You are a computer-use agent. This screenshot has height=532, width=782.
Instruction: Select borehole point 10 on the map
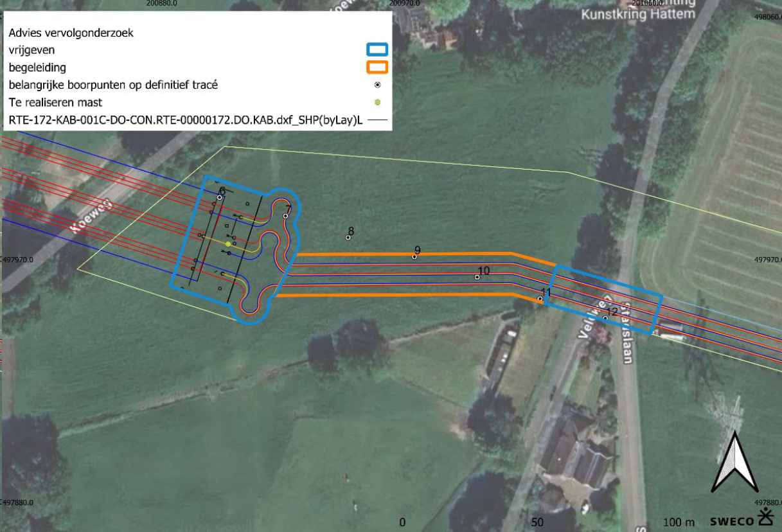[477, 278]
